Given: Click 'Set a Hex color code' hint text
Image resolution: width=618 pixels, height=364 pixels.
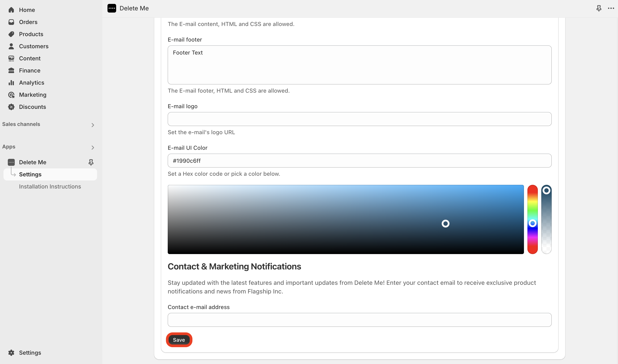Looking at the screenshot, I should (224, 174).
